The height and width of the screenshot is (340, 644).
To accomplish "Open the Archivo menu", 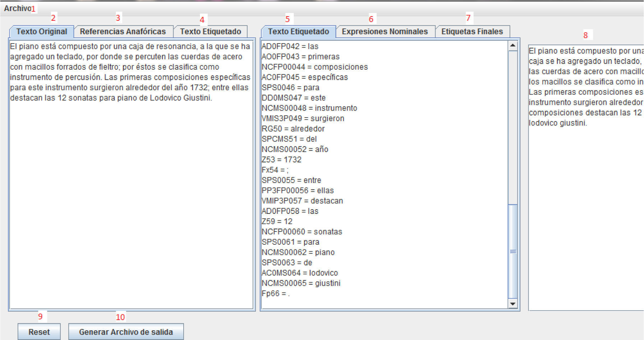I will 17,8.
